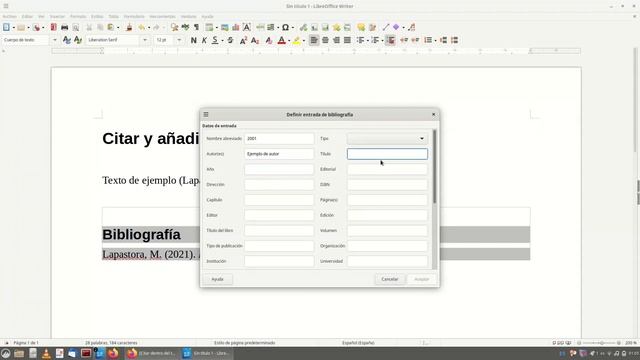Click the Insert image icon
Screen dimensions: 640x360
coord(224,27)
